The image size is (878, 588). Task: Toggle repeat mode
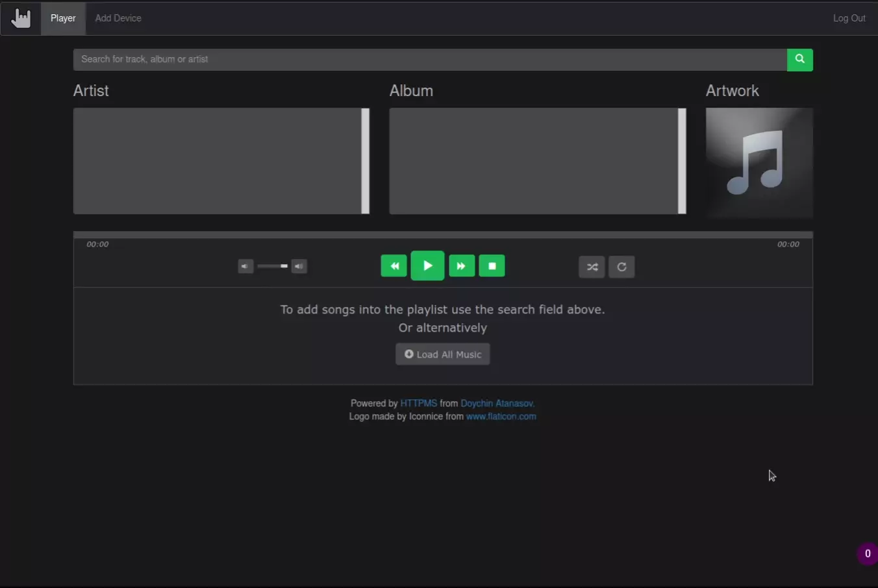621,267
